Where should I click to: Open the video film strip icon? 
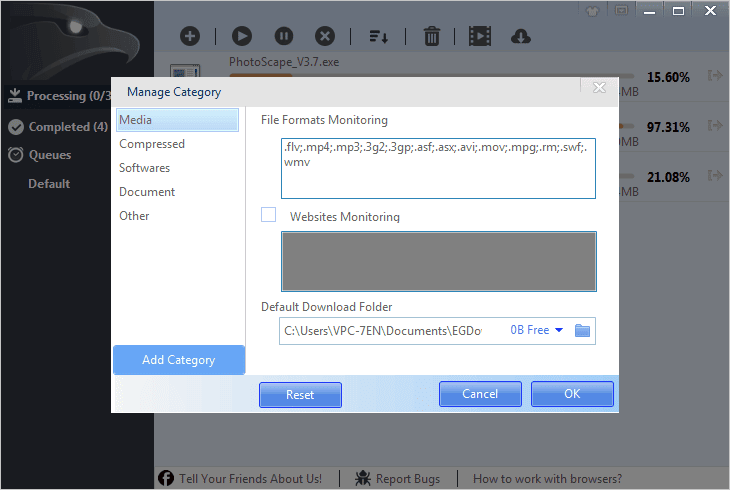pyautogui.click(x=480, y=36)
